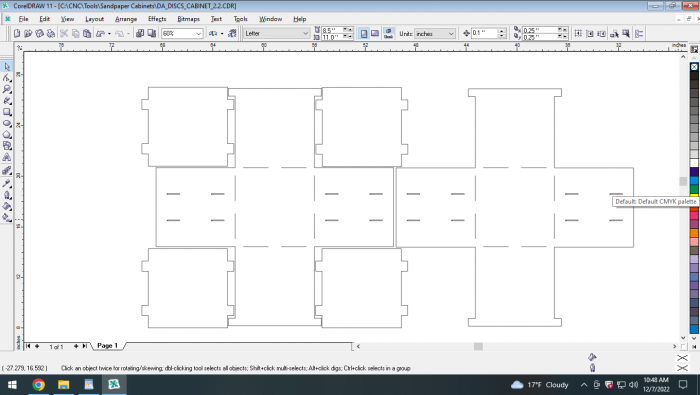The width and height of the screenshot is (700, 395).
Task: Click the blue swatch in color palette
Action: coord(694,181)
